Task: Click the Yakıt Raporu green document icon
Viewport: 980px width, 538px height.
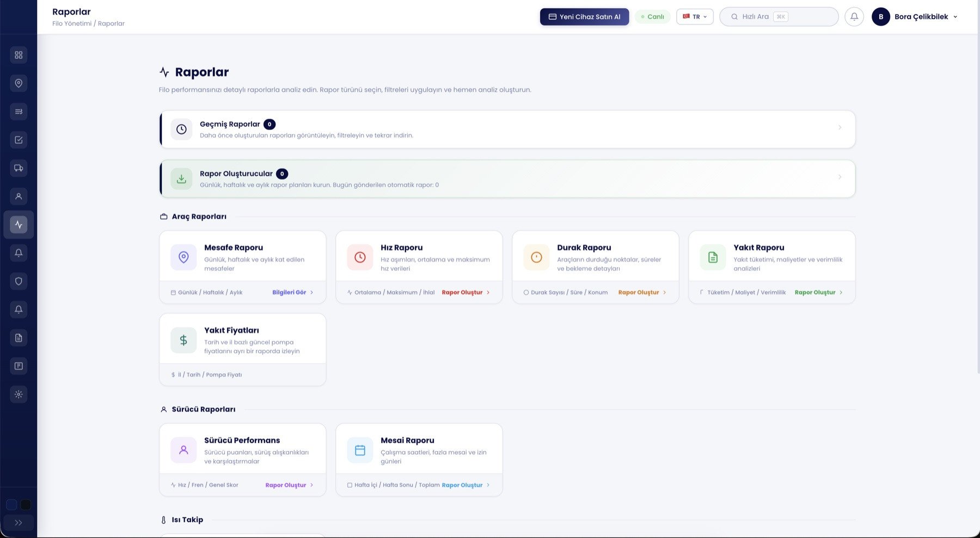Action: tap(713, 257)
